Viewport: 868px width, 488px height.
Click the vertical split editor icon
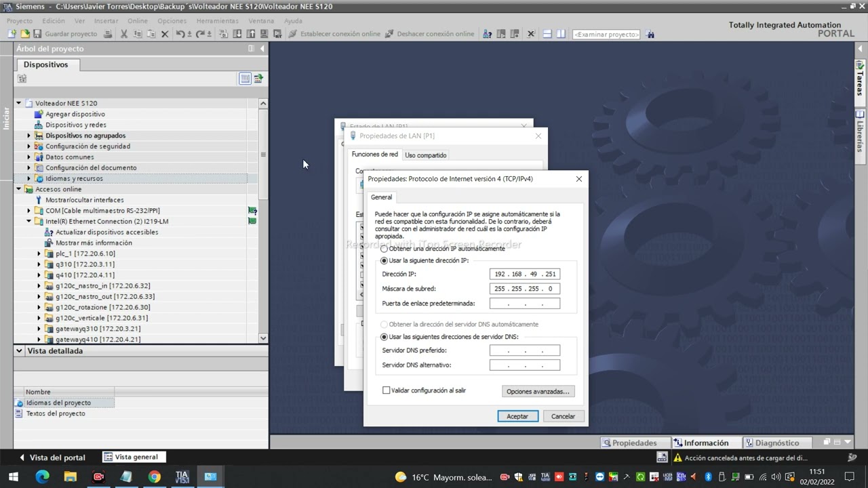[x=561, y=34]
